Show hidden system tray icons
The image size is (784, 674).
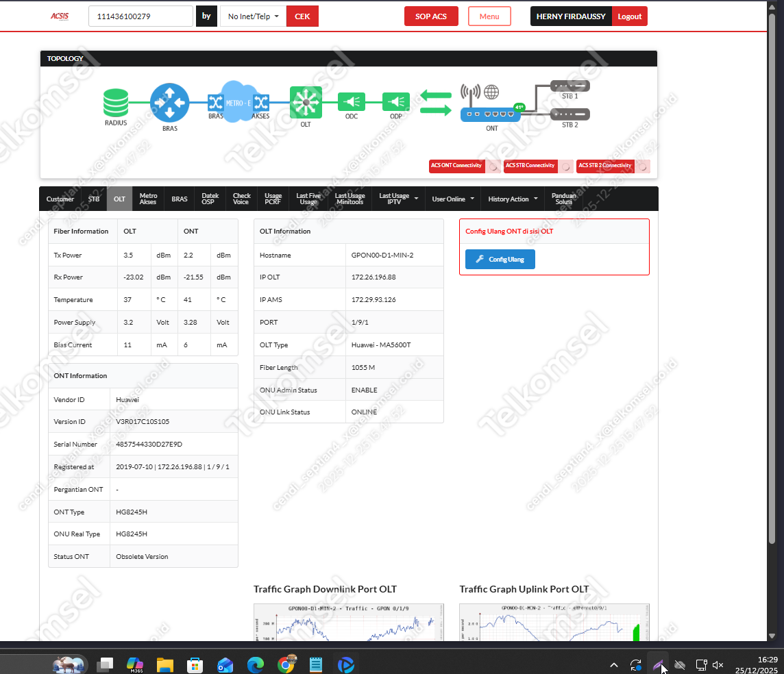pyautogui.click(x=614, y=665)
